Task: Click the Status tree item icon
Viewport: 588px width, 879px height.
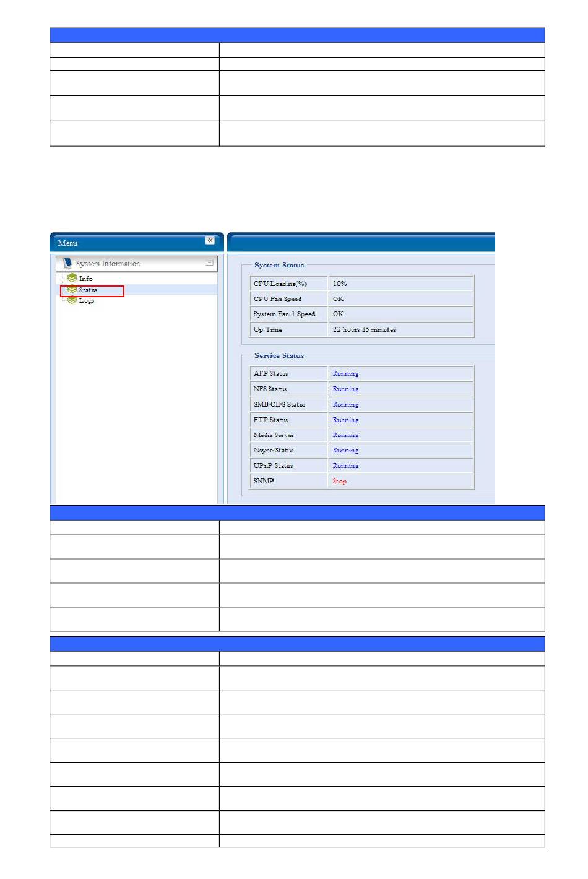Action: (72, 290)
